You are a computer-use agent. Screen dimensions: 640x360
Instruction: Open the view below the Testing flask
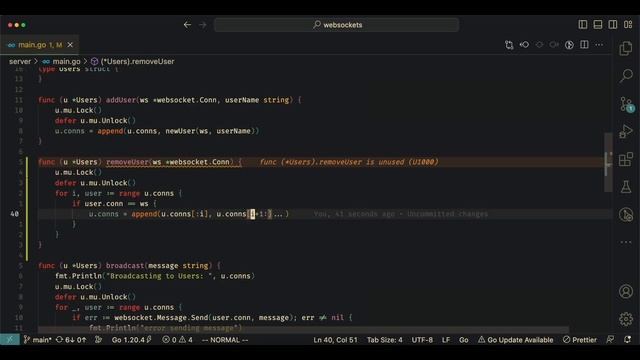626,215
